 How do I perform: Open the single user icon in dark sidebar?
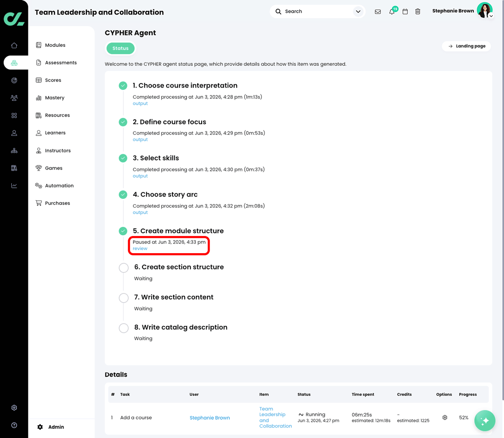pyautogui.click(x=14, y=133)
